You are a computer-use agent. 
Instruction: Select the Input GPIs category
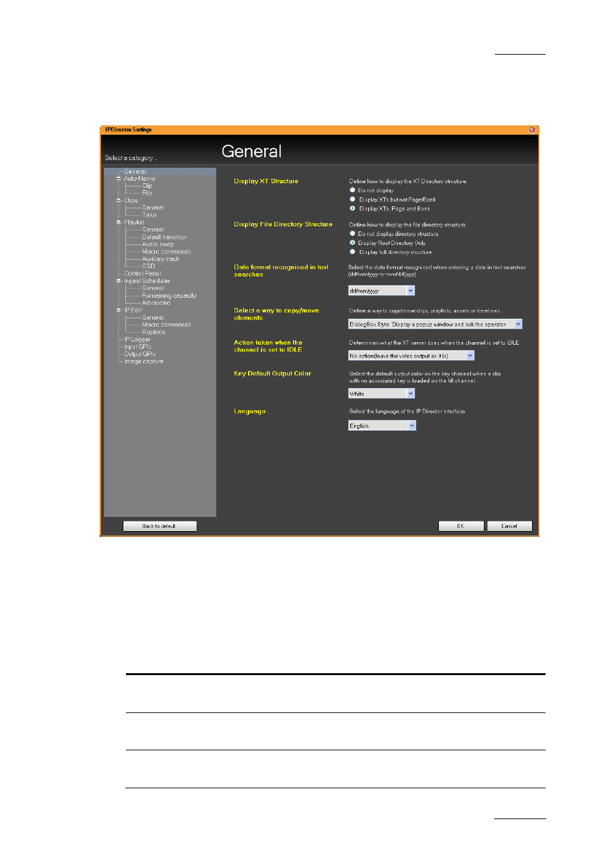[x=138, y=347]
